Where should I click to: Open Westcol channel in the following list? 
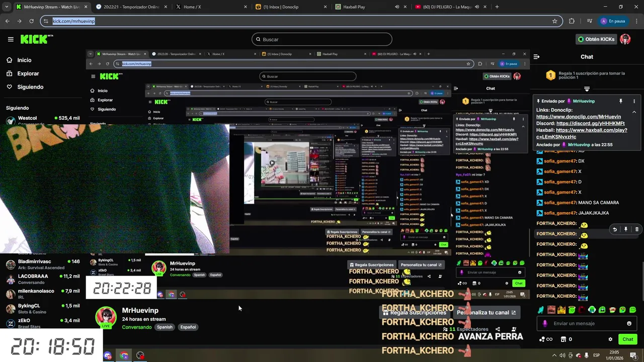pyautogui.click(x=43, y=120)
